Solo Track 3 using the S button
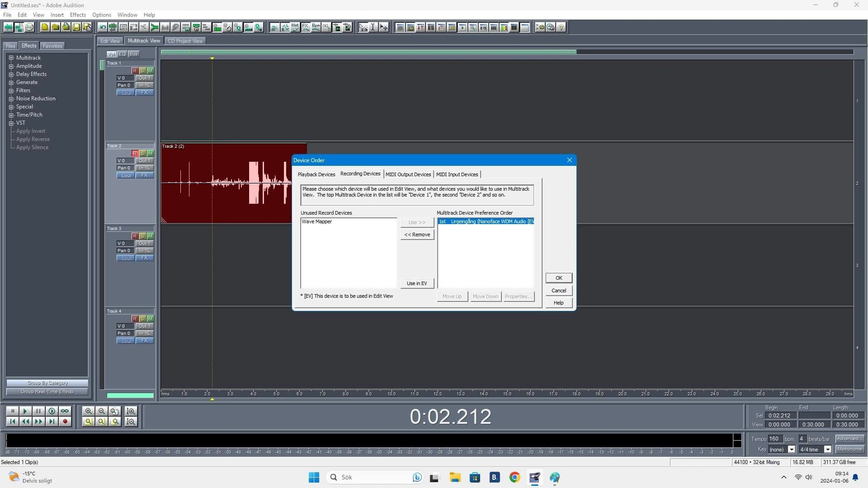This screenshot has width=868, height=488. click(x=142, y=236)
